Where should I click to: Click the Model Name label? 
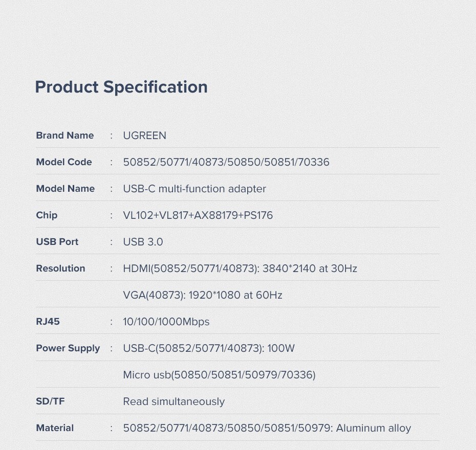click(x=65, y=189)
